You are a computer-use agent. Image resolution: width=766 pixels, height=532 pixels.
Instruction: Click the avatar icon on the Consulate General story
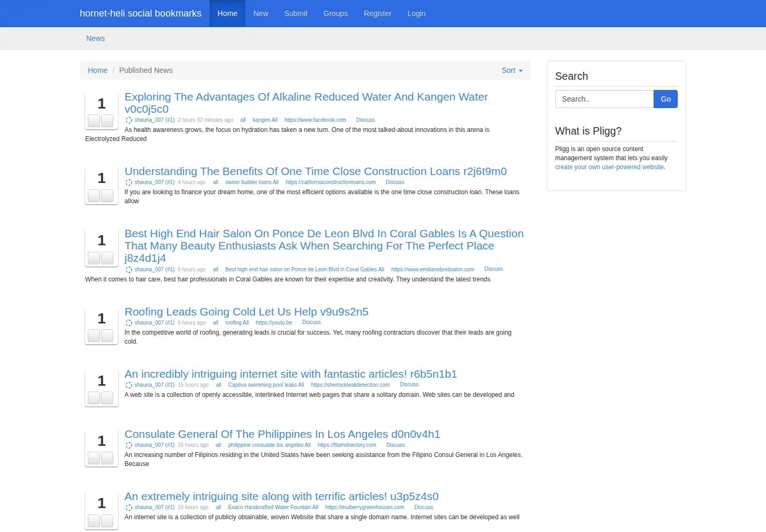[129, 445]
